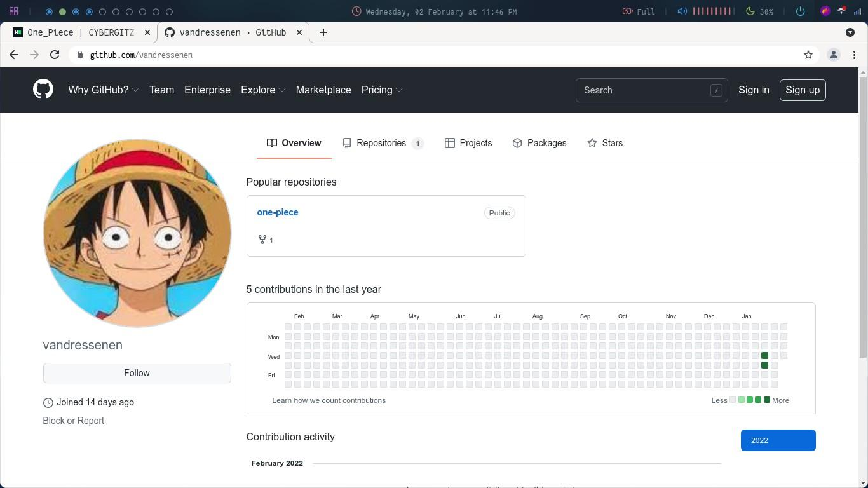This screenshot has width=868, height=488.
Task: Switch to the Projects tab
Action: [468, 143]
